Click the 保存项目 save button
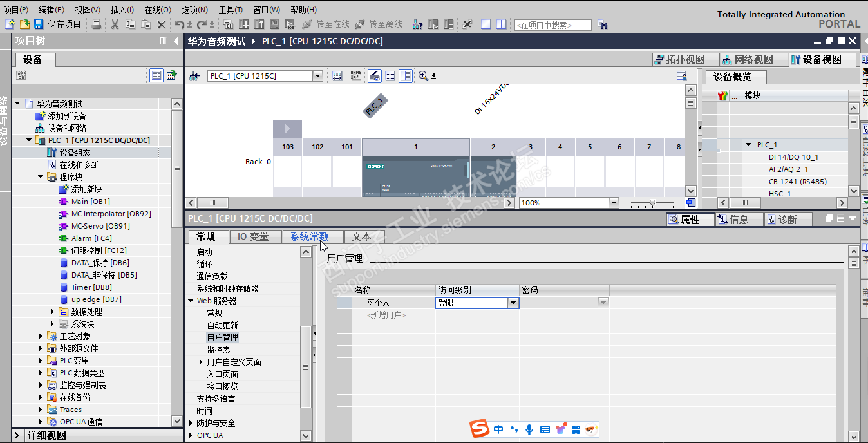 tap(58, 24)
